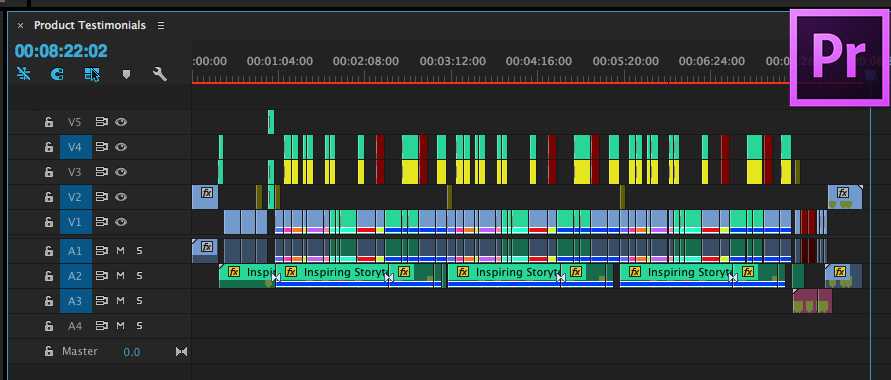Solo track A3 with S button
Image resolution: width=891 pixels, height=380 pixels.
(139, 301)
